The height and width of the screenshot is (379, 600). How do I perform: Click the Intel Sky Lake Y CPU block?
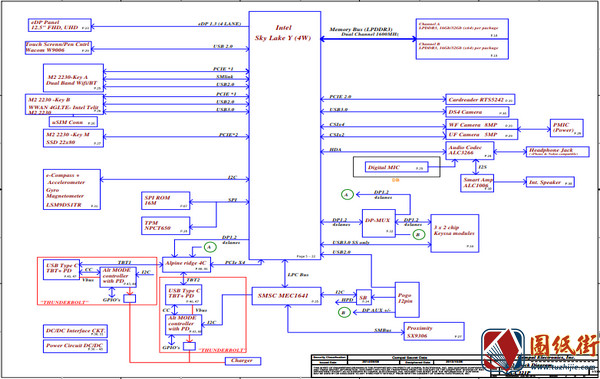(285, 136)
